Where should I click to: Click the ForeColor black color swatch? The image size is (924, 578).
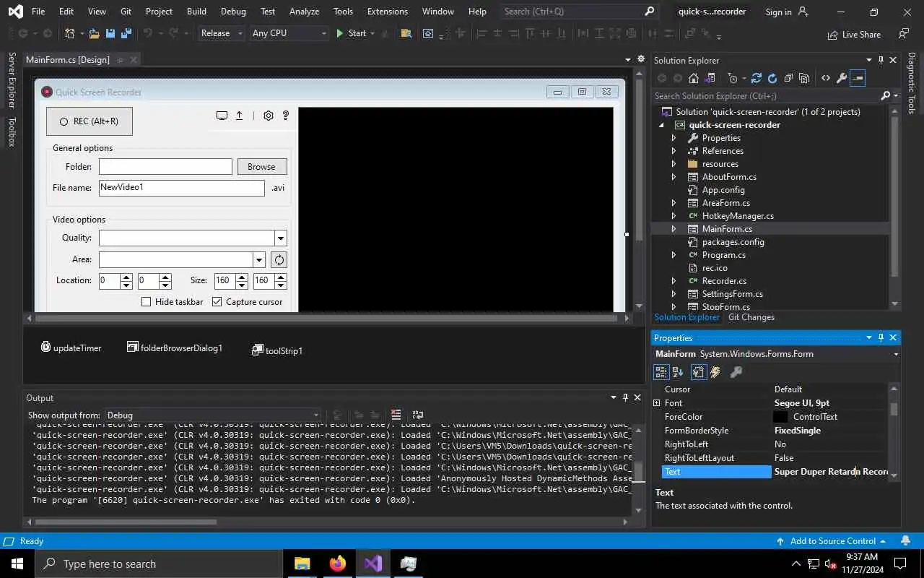point(780,417)
